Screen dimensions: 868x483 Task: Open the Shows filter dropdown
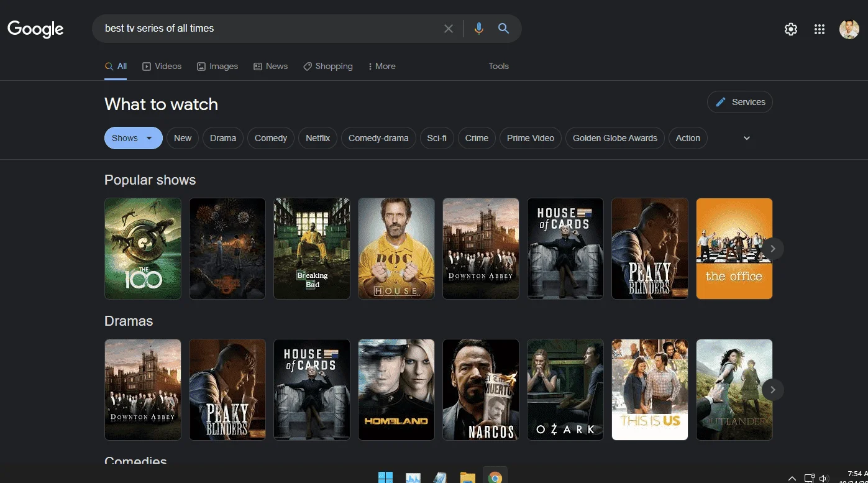[x=134, y=138]
